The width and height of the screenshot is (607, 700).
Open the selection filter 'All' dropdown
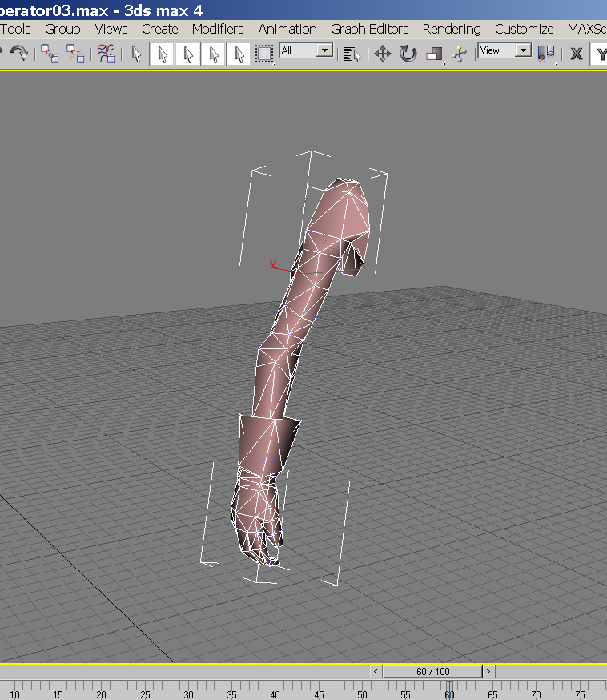click(x=324, y=50)
